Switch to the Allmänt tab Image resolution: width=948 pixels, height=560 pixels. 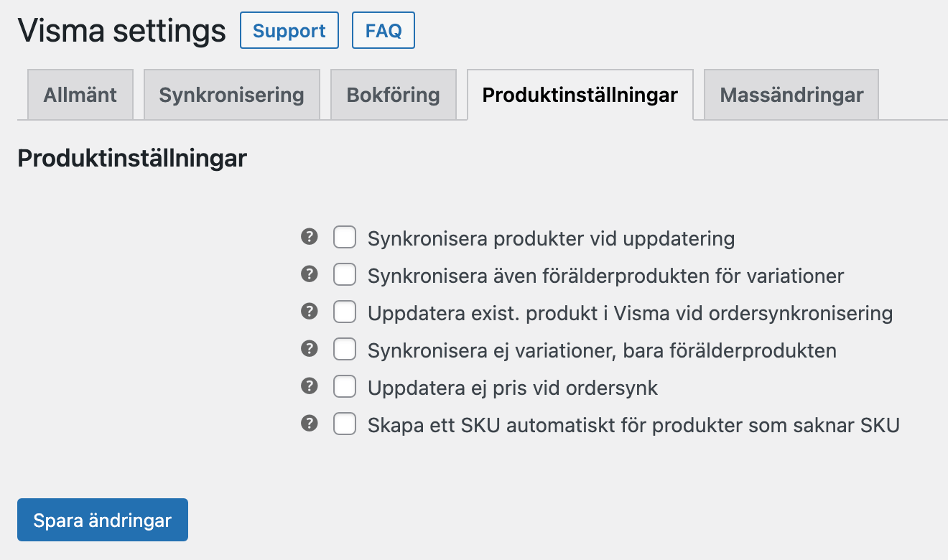(x=80, y=95)
